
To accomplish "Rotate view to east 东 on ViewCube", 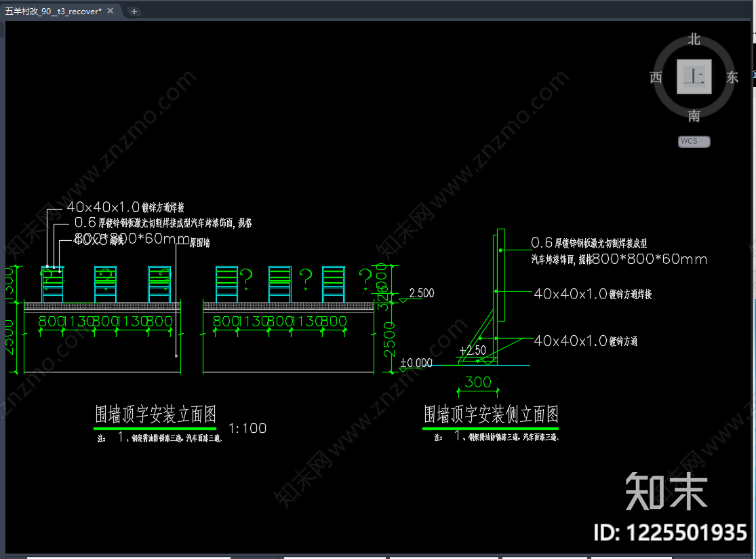I will click(732, 77).
